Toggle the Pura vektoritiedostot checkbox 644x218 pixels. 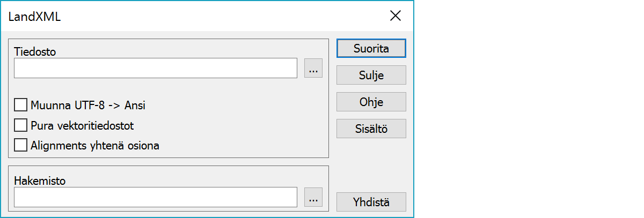point(20,126)
